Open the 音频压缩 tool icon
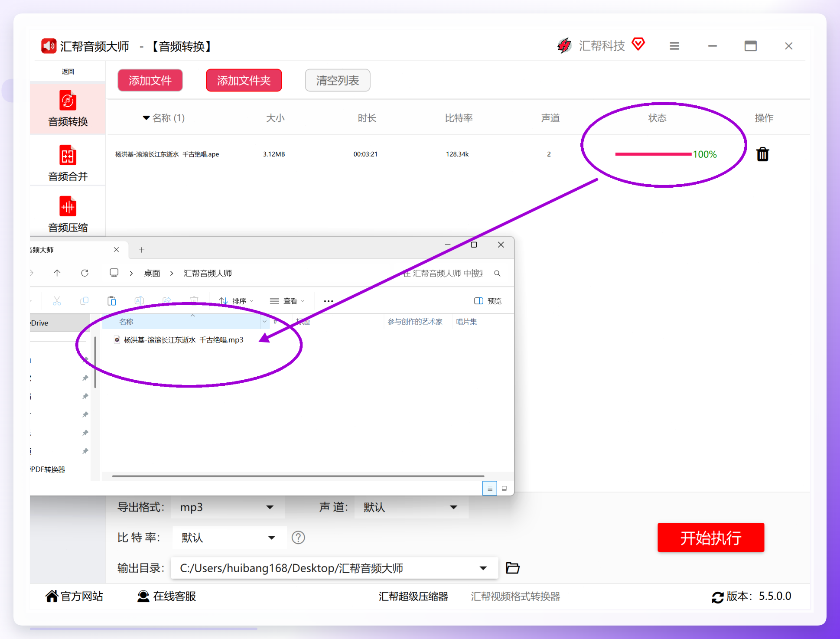 pos(68,206)
